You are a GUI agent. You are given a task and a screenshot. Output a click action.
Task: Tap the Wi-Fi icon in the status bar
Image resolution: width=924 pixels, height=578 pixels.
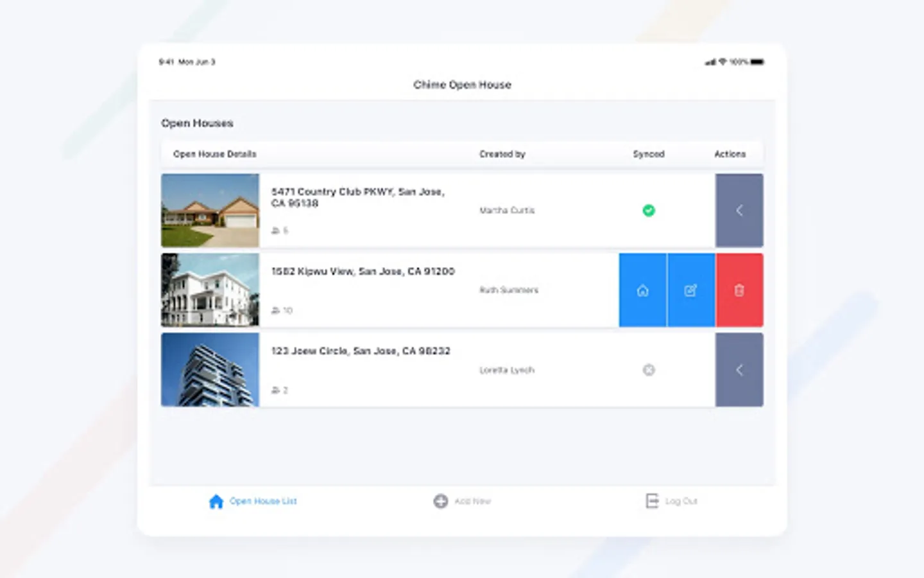point(723,62)
